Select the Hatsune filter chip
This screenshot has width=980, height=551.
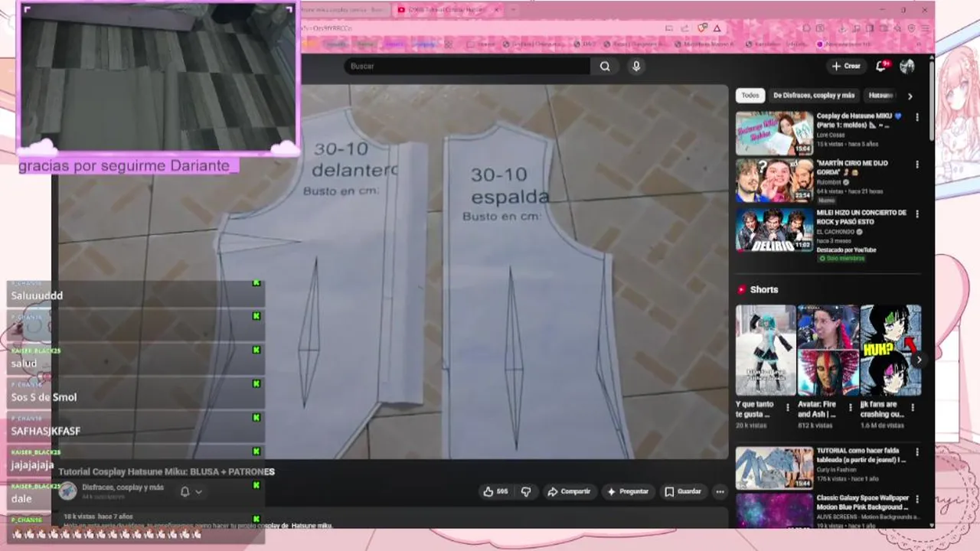(x=880, y=96)
